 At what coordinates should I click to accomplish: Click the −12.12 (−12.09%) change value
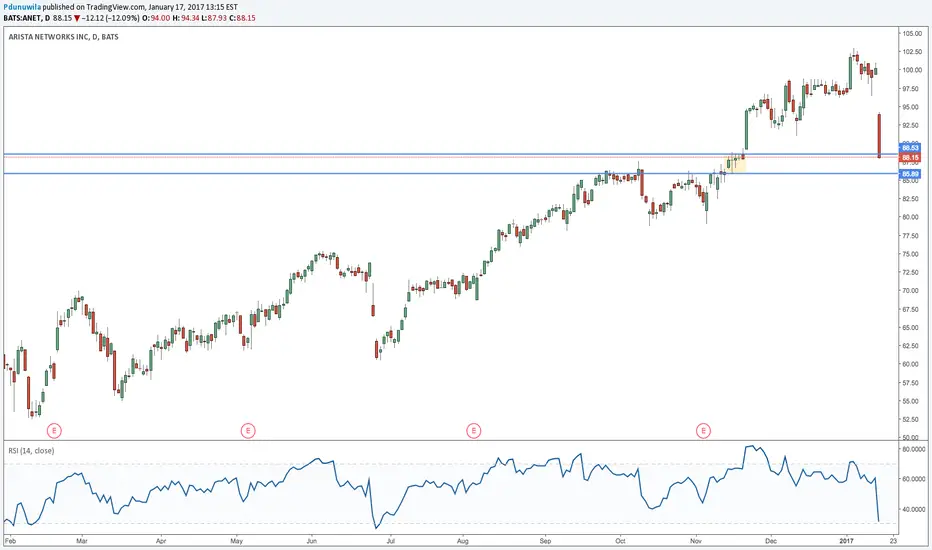tap(111, 18)
